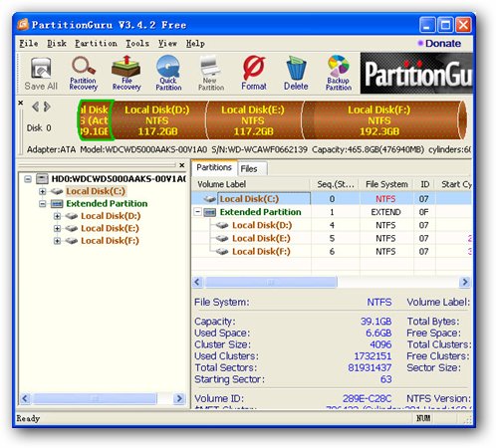Select the Partitions tab
Viewport: 496px width, 448px height.
coord(214,167)
